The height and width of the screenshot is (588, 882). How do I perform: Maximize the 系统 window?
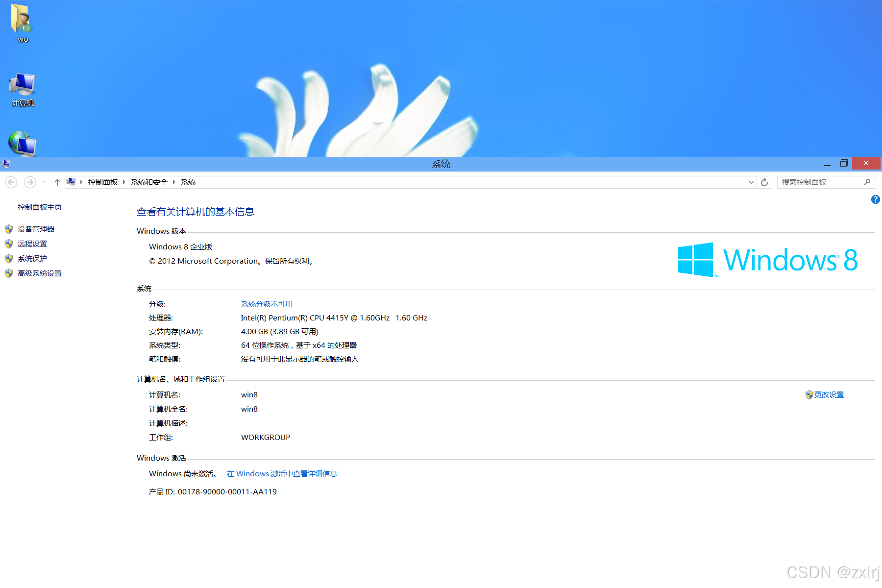pos(844,164)
